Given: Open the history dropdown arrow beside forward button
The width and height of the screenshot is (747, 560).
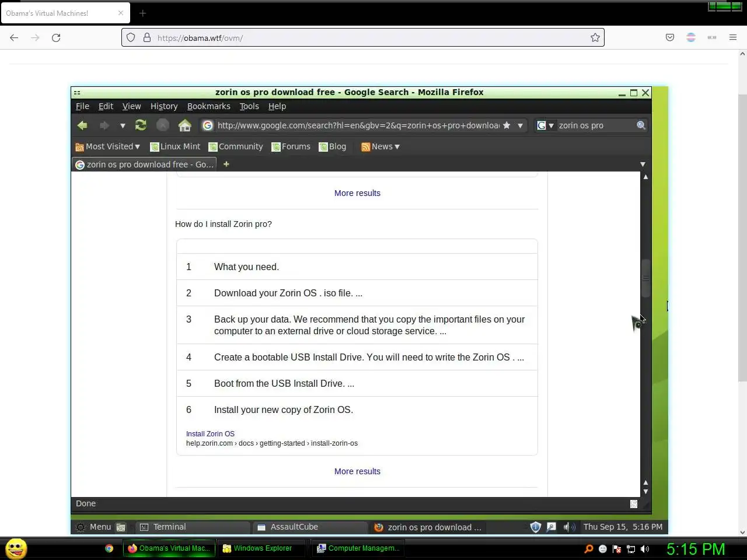Looking at the screenshot, I should [x=123, y=126].
